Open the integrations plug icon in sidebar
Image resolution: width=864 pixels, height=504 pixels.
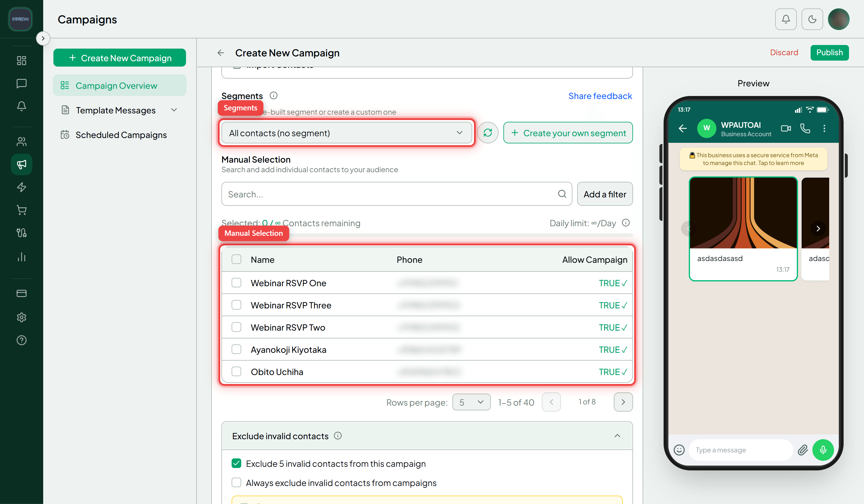click(x=22, y=233)
